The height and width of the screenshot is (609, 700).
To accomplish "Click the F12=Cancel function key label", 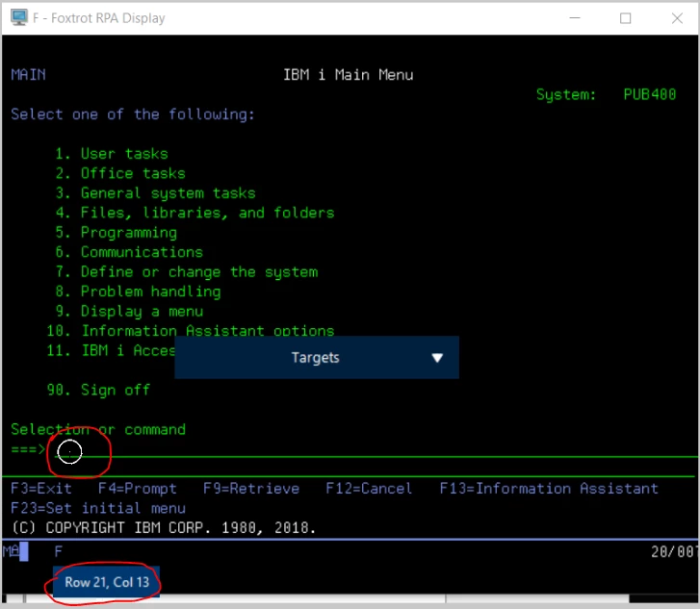I will point(369,489).
